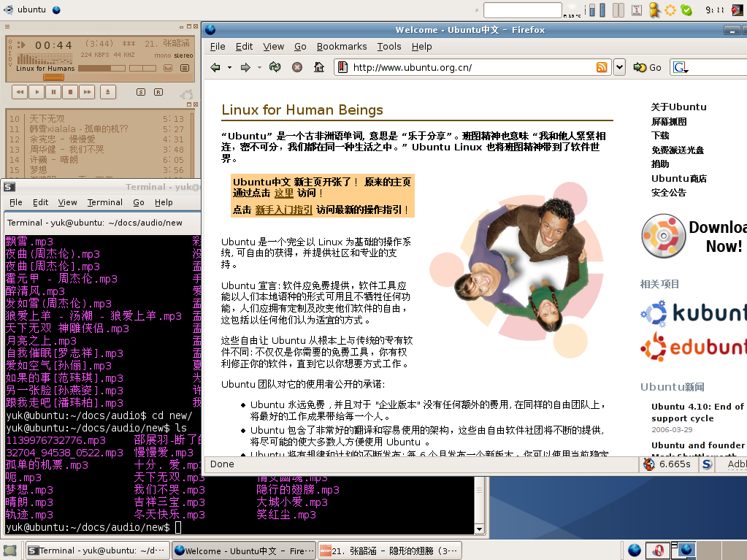747x560 pixels.
Task: Click the eject button in audio player
Action: coord(107,92)
